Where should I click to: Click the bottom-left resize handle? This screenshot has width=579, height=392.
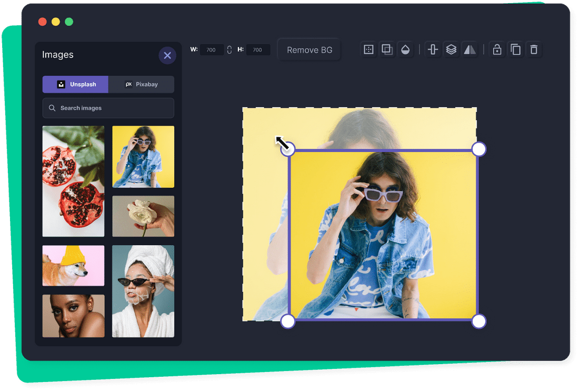(x=288, y=321)
